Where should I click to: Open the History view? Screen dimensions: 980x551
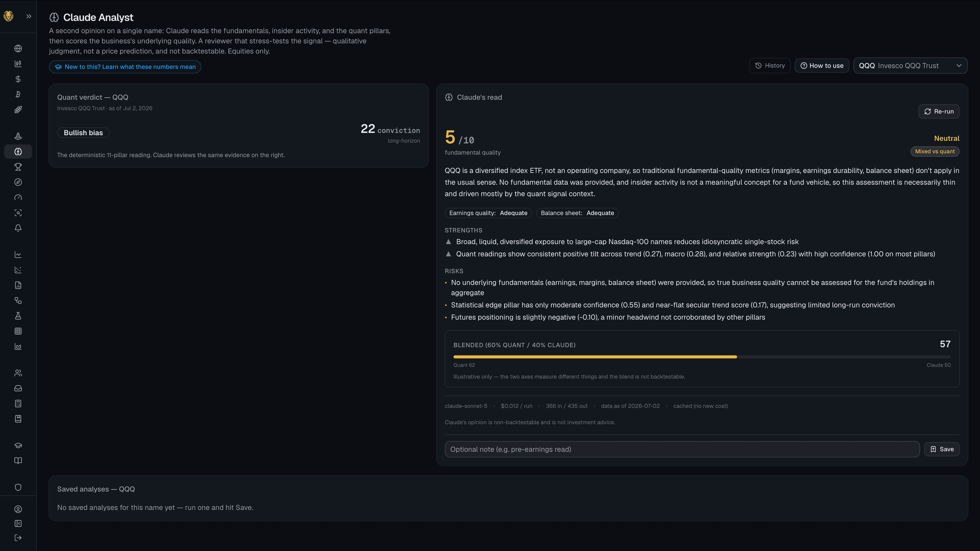tap(770, 66)
